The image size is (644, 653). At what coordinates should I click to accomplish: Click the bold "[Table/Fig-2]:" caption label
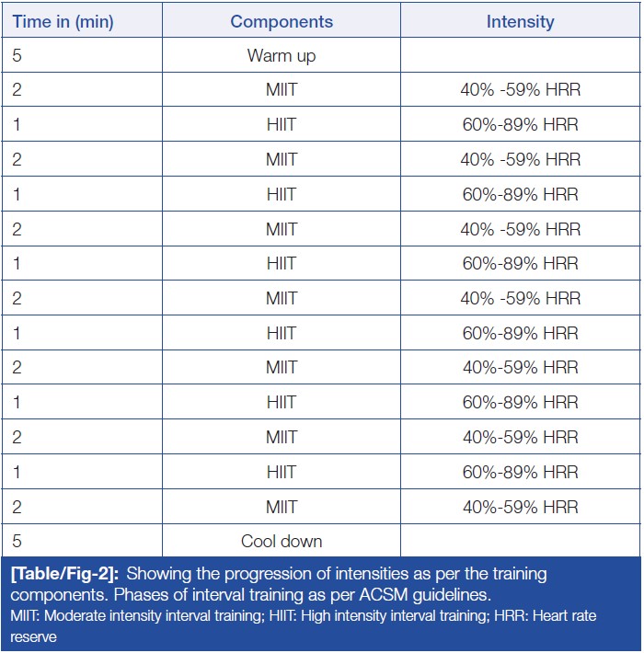(x=67, y=574)
